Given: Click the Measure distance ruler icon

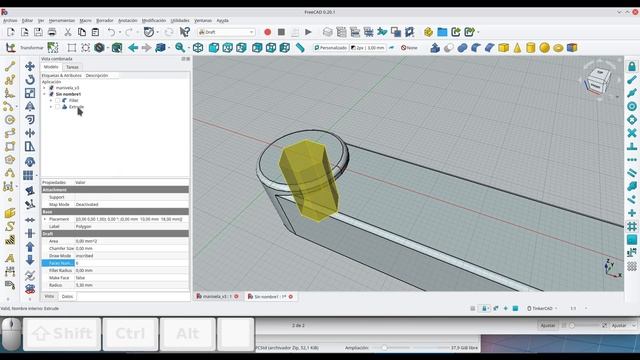Looking at the screenshot, I should pyautogui.click(x=300, y=48).
